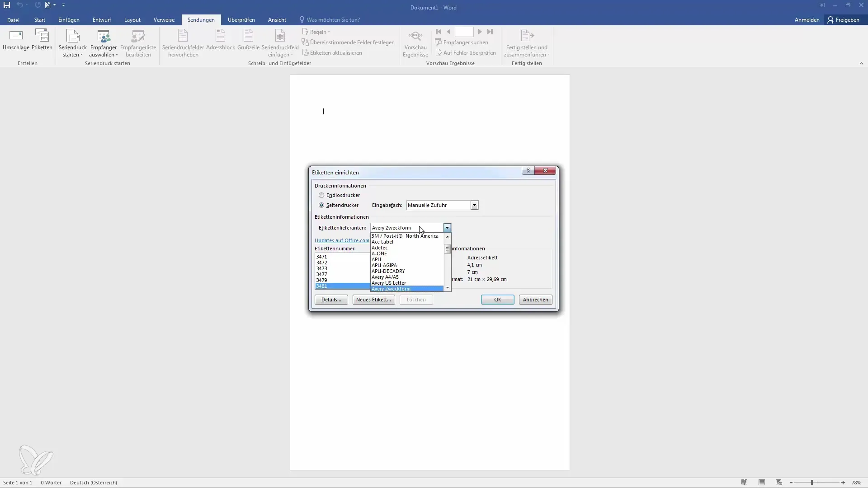Screen dimensions: 868x488
Task: Click Grußzeile icon
Action: click(248, 40)
